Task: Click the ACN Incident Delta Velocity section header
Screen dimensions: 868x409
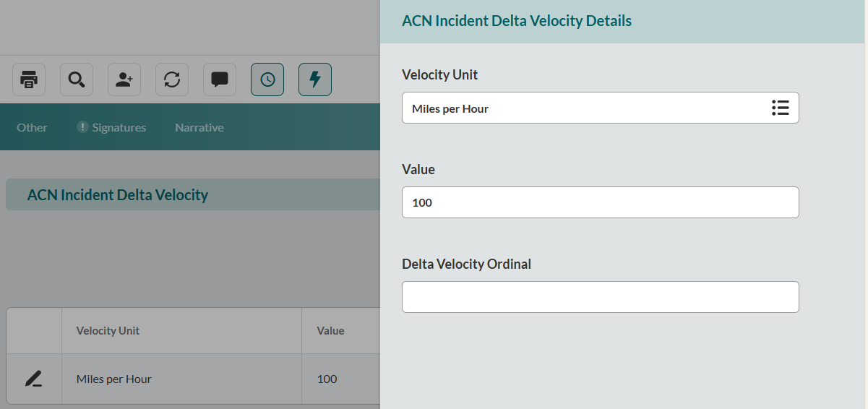Action: point(118,195)
